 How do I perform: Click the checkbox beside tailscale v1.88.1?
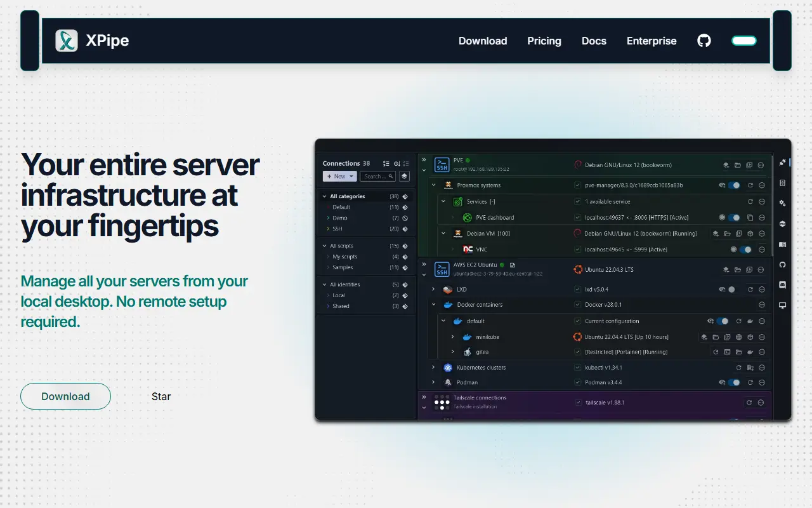577,403
